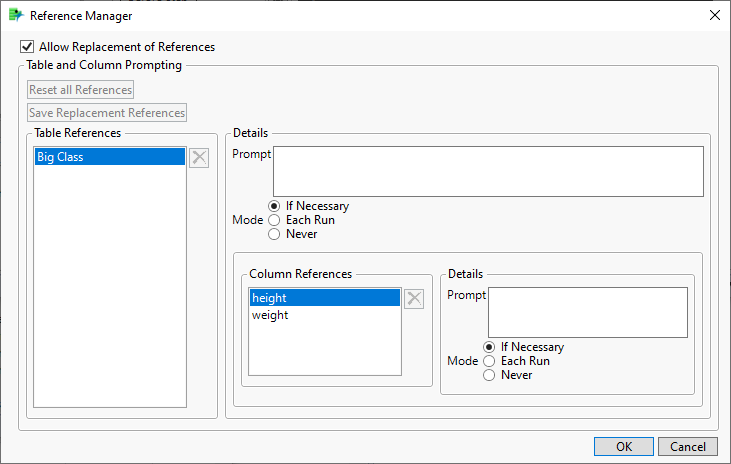Select table mode Never

[x=275, y=234]
